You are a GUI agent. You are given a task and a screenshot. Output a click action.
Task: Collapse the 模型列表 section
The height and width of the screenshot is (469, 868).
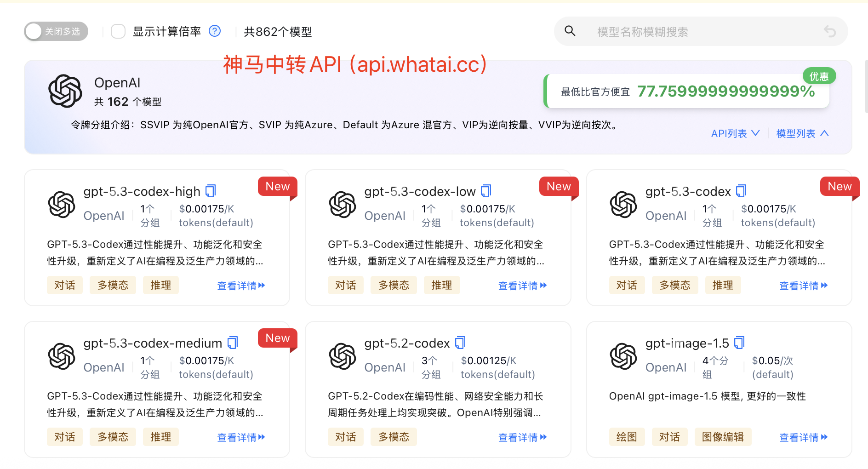[x=802, y=133]
